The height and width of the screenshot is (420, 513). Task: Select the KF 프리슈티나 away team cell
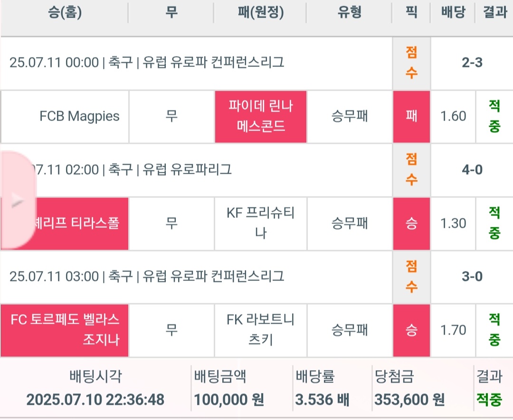point(260,224)
